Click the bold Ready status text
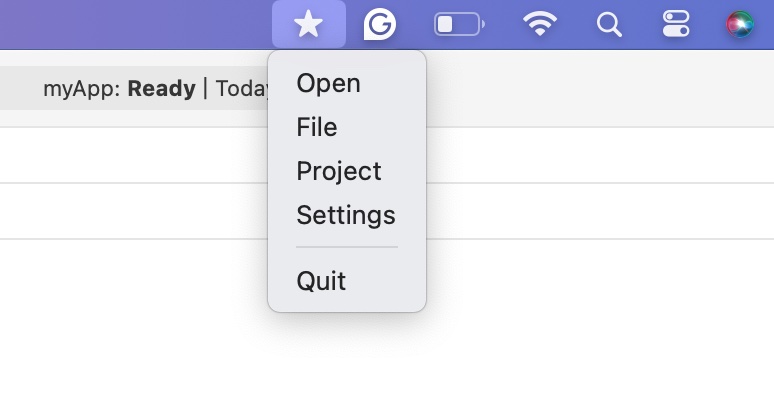 [161, 88]
